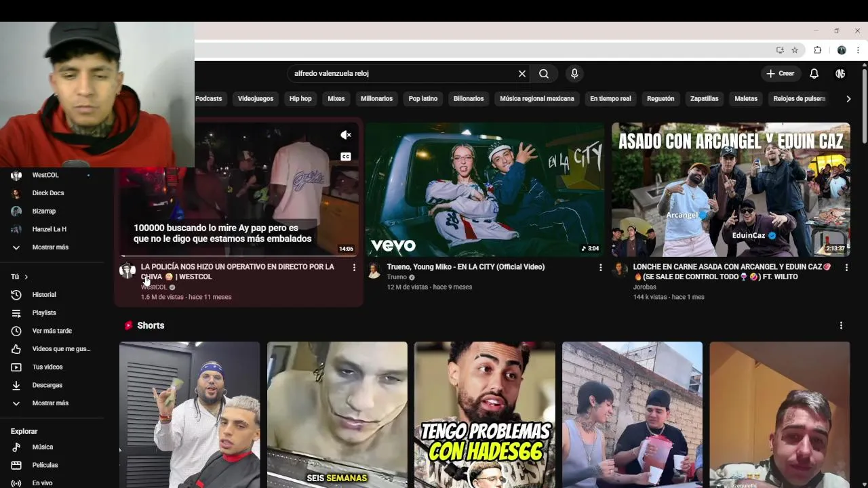
Task: Play Asado con Arcangel y Eduin Caz thumbnail
Action: click(x=731, y=190)
